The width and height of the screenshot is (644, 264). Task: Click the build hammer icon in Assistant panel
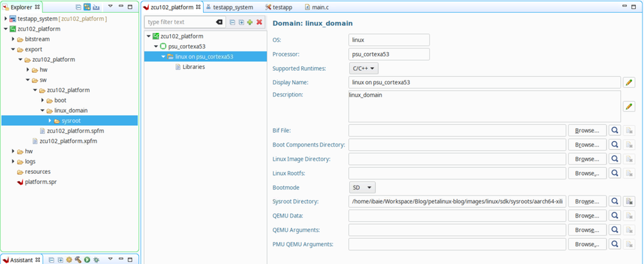click(77, 259)
